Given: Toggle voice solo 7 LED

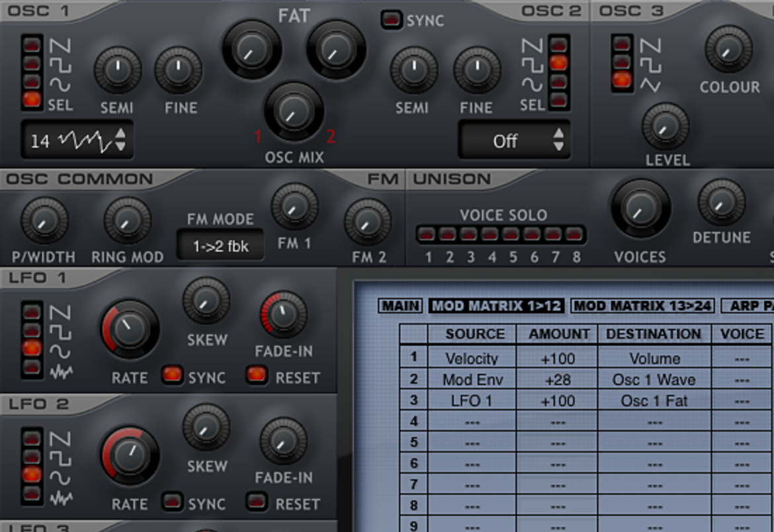Looking at the screenshot, I should coord(554,234).
